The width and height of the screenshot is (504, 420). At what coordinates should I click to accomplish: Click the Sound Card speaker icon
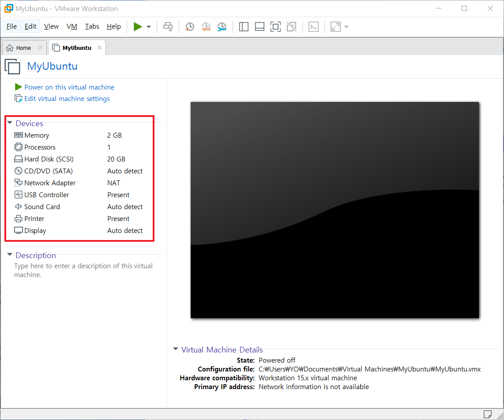tap(19, 206)
